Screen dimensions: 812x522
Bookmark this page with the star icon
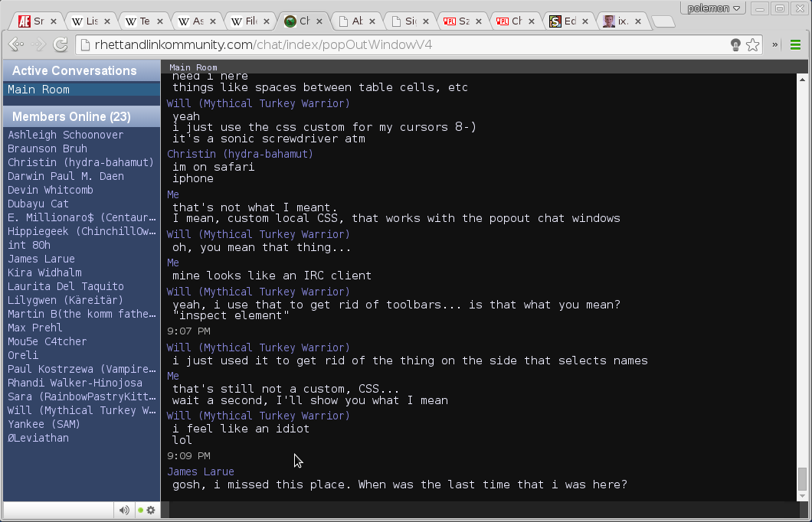coord(753,45)
